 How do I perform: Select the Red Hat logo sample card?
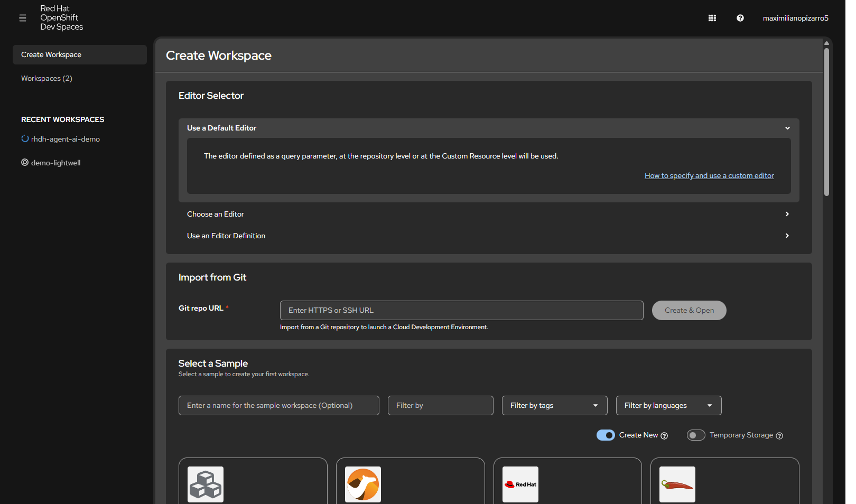coord(567,481)
